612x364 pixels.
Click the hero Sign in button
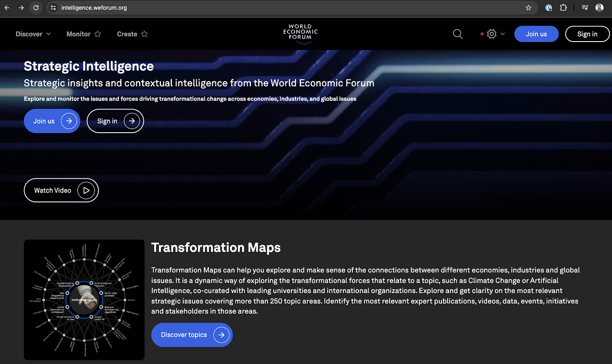[x=115, y=121]
